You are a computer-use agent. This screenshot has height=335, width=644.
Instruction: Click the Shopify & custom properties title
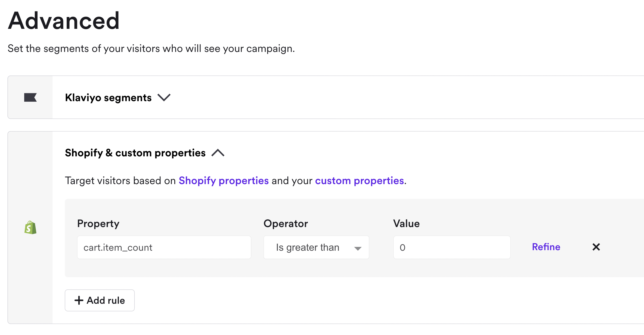135,153
